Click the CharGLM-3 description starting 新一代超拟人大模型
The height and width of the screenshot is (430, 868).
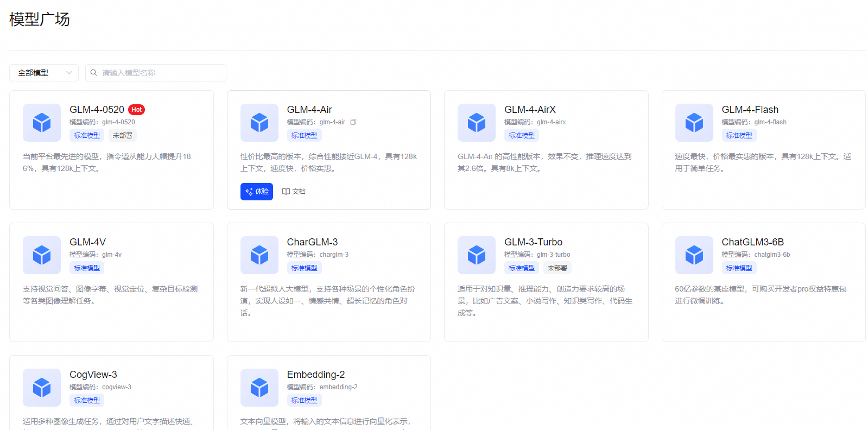pos(327,301)
